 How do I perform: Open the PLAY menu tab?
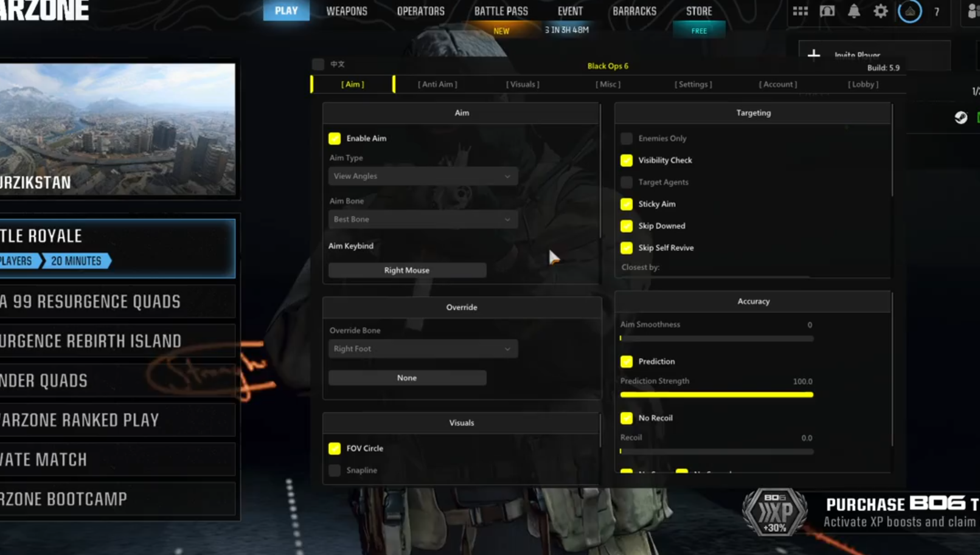tap(286, 10)
